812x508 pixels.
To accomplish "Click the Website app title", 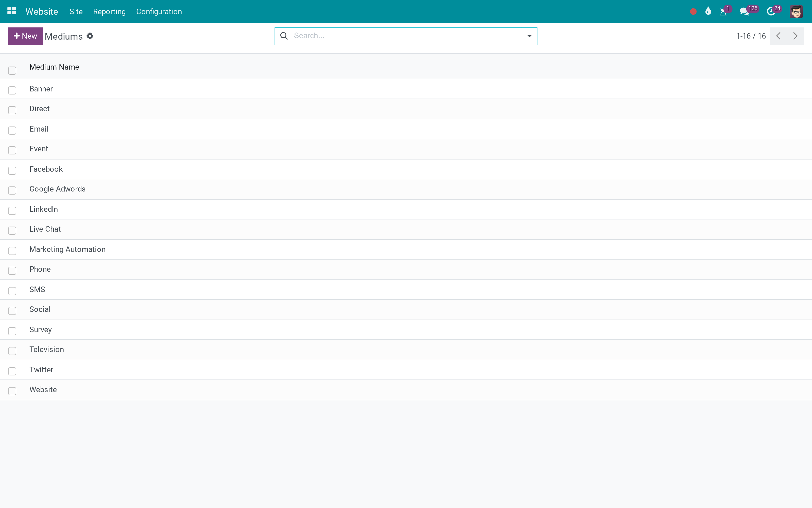I will coord(42,11).
